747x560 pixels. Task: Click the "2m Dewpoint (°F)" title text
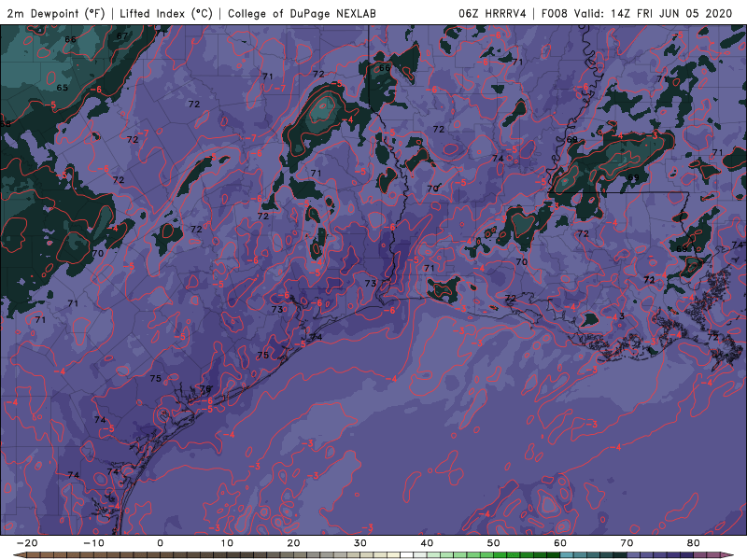[x=55, y=13]
